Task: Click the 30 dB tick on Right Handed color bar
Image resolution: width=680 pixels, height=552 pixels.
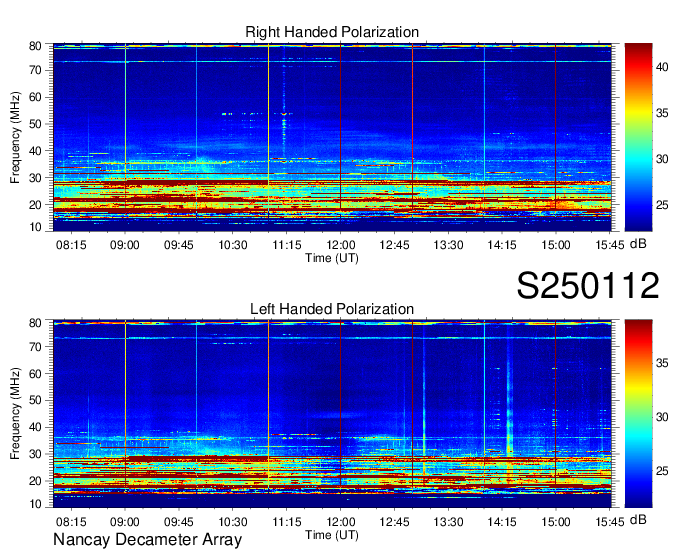Action: (x=662, y=159)
